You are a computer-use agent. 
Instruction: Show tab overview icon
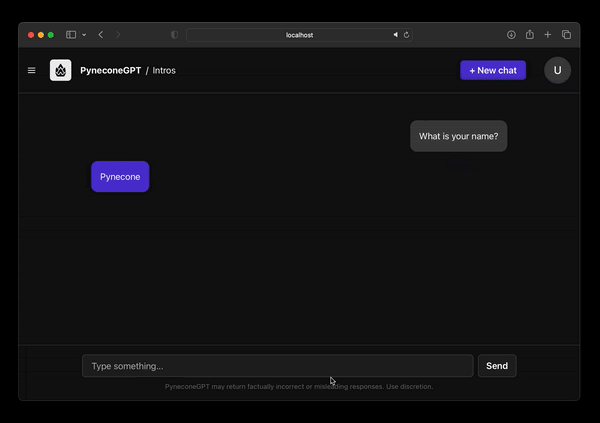click(566, 35)
